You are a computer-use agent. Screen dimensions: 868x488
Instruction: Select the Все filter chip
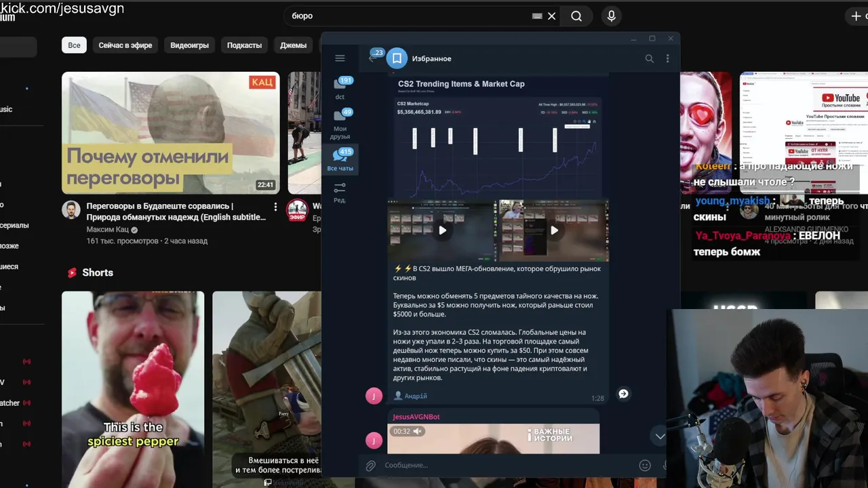[74, 45]
